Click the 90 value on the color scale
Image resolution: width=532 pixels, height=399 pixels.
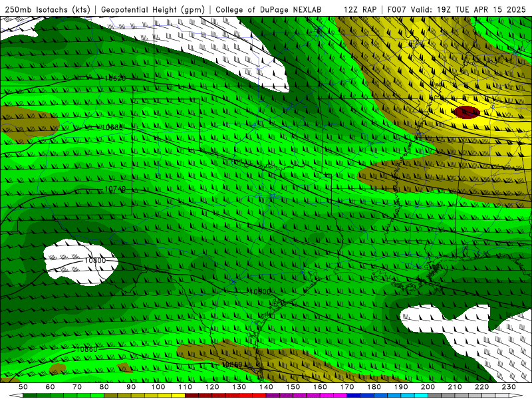(131, 387)
